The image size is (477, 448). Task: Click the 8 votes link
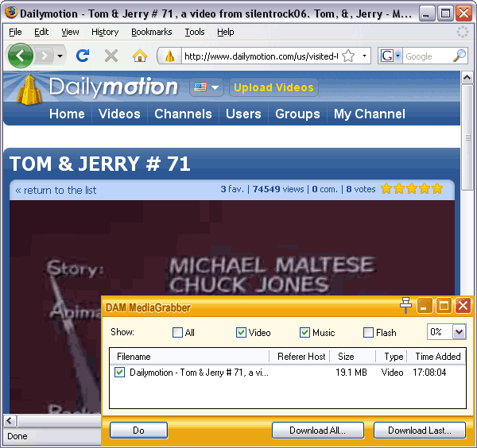(x=361, y=189)
